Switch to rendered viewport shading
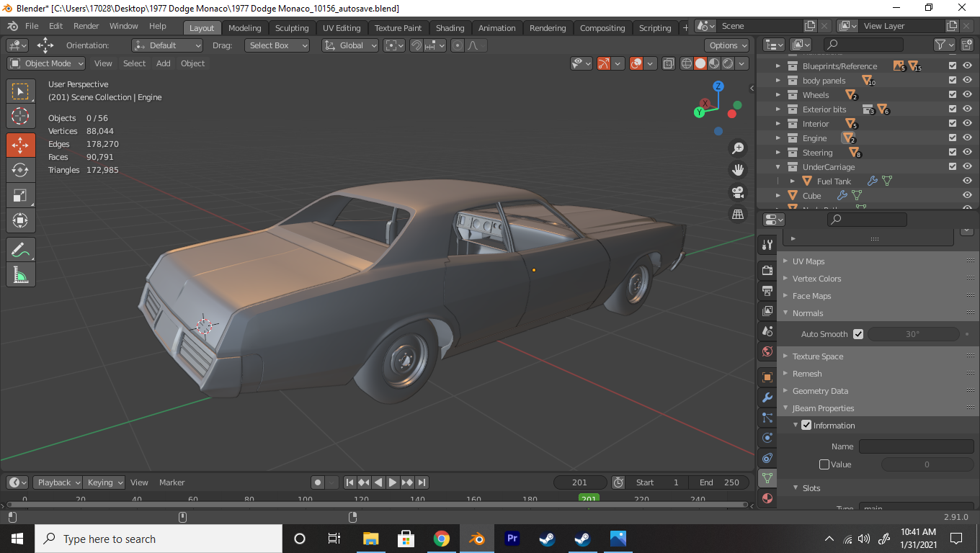This screenshot has width=980, height=553. (728, 63)
